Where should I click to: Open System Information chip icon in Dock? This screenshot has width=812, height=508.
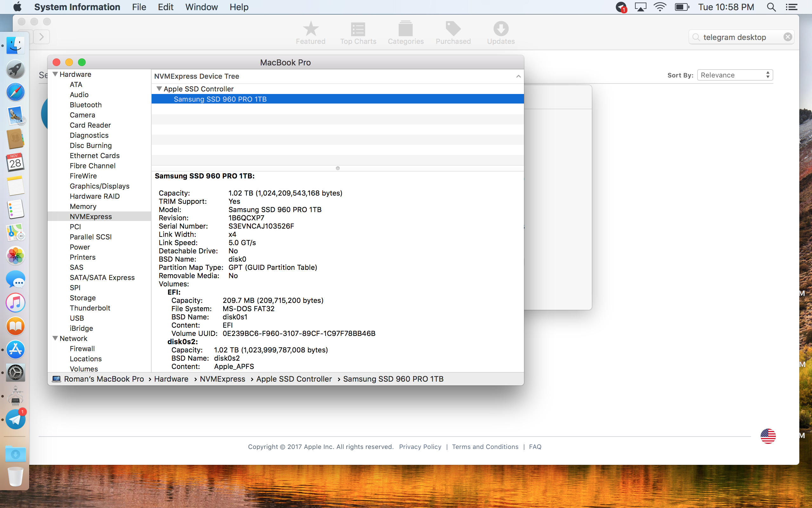click(x=16, y=396)
